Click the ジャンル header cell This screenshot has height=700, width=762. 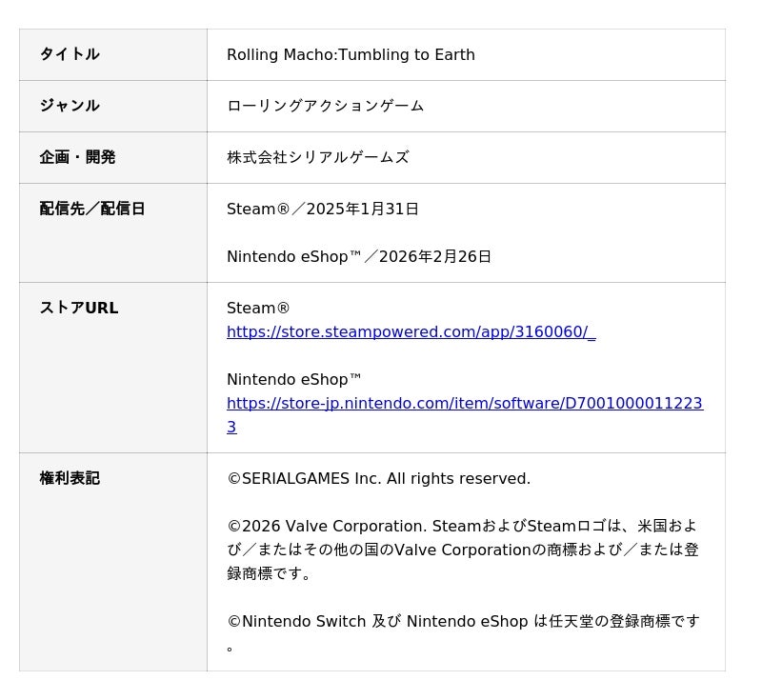113,107
